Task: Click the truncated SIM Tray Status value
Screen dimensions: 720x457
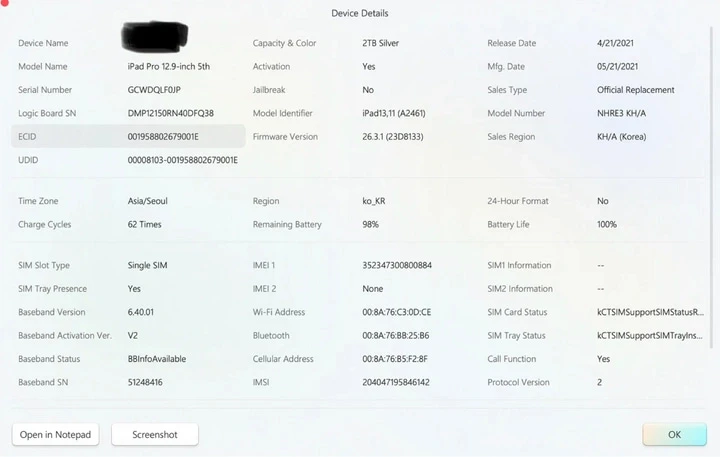Action: (x=649, y=335)
